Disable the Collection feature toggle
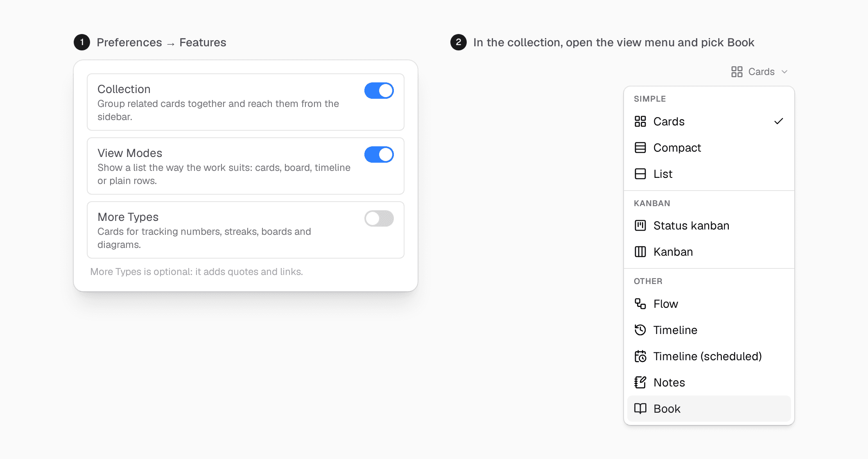The height and width of the screenshot is (459, 868). click(379, 91)
